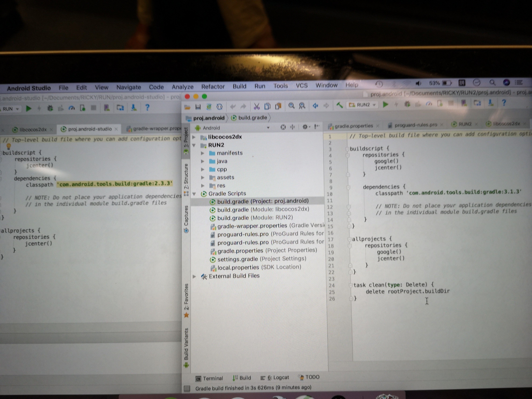Click the Help question mark icon
Image resolution: width=532 pixels, height=399 pixels.
504,103
